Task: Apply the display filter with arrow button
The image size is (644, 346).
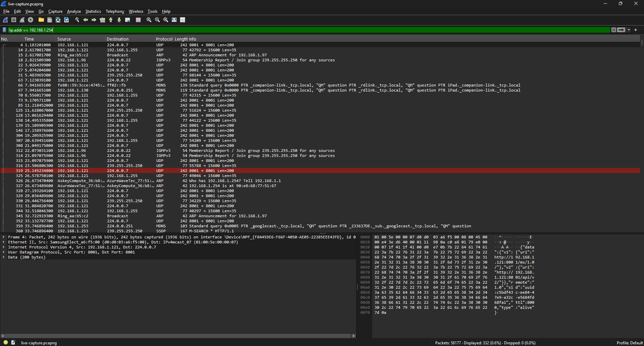Action: pyautogui.click(x=621, y=30)
